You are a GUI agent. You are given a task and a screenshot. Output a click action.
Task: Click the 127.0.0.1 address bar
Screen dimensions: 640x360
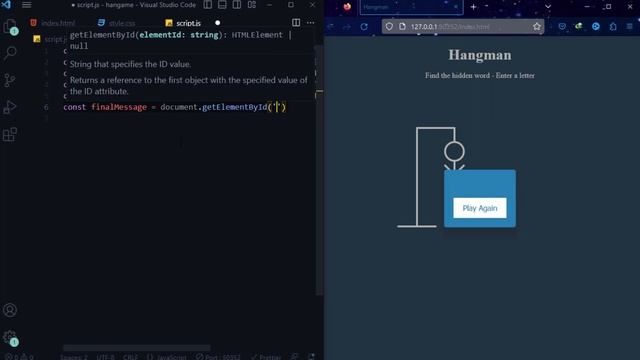(463, 27)
